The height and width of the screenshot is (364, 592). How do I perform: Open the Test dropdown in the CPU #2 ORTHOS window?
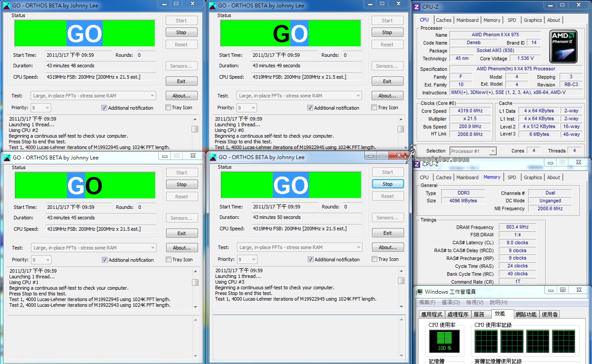point(93,96)
